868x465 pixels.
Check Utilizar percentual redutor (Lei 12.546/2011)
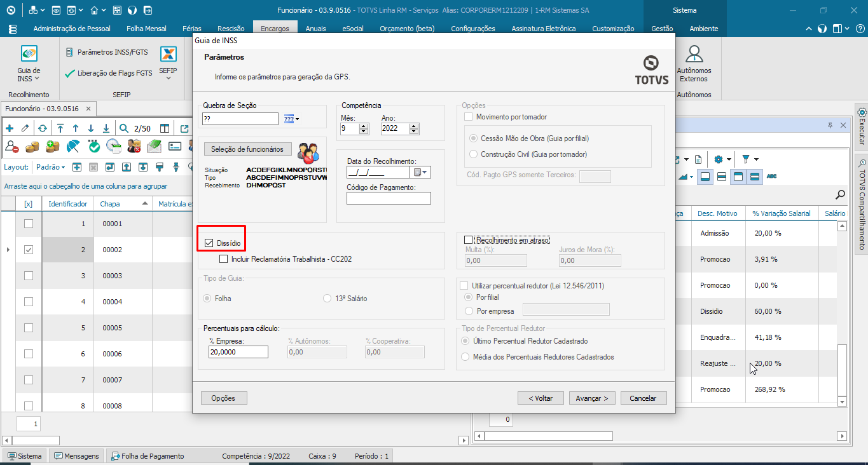(464, 286)
